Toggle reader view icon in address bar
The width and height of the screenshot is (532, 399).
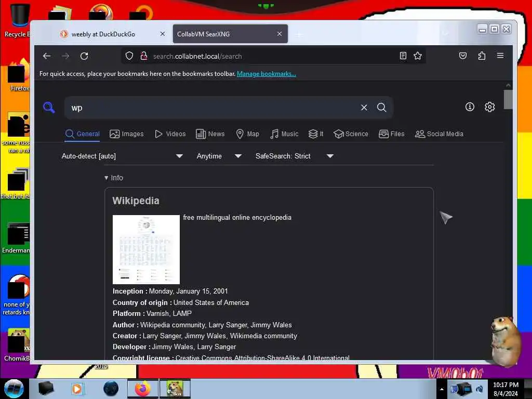pos(403,56)
